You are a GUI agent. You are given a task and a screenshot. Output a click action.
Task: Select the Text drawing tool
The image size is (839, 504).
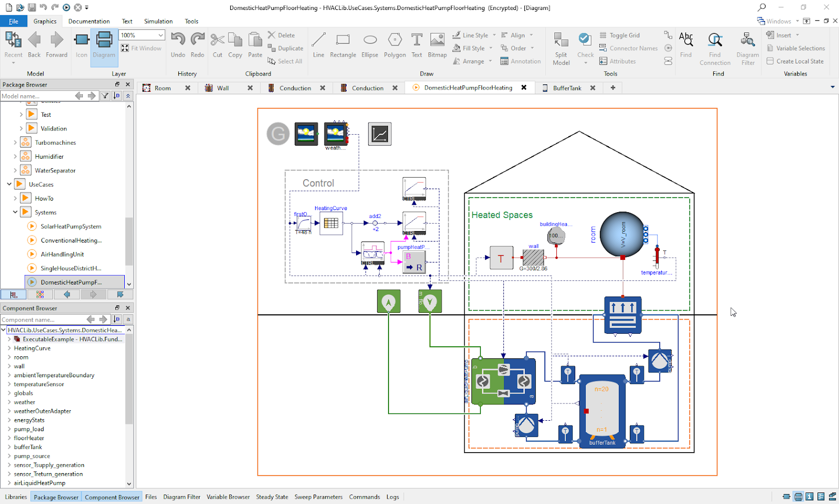click(x=416, y=45)
